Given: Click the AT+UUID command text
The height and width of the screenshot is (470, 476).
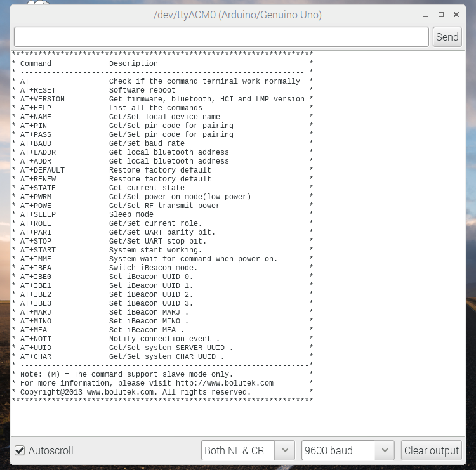Looking at the screenshot, I should pos(36,348).
